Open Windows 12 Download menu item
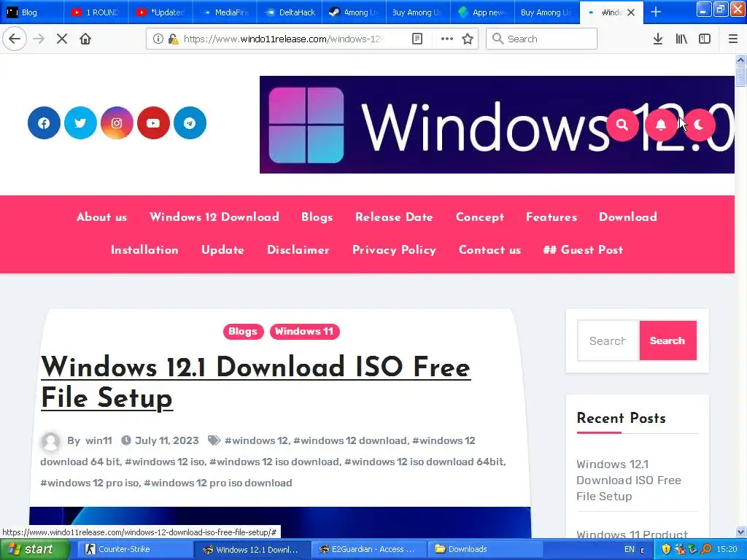Screen dimensions: 747x560 pyautogui.click(x=214, y=217)
